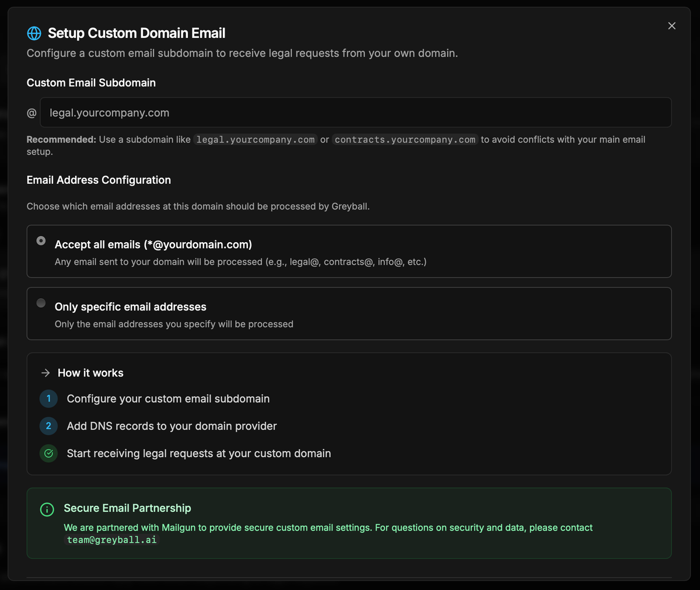
Task: Open the team@greyball.ai email address
Action: coord(111,540)
